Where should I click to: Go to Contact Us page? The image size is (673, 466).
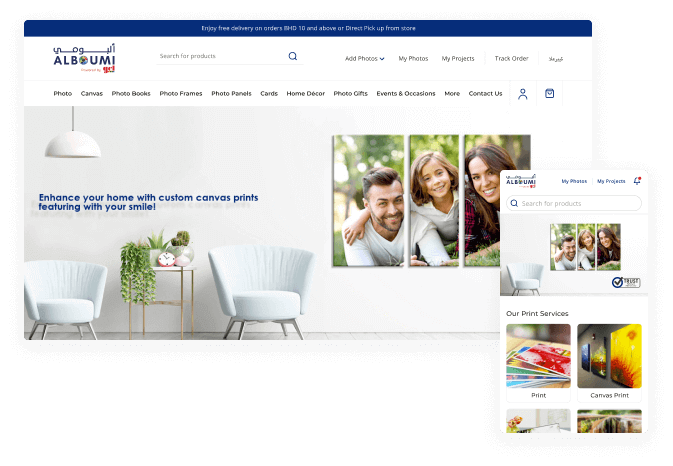click(485, 94)
